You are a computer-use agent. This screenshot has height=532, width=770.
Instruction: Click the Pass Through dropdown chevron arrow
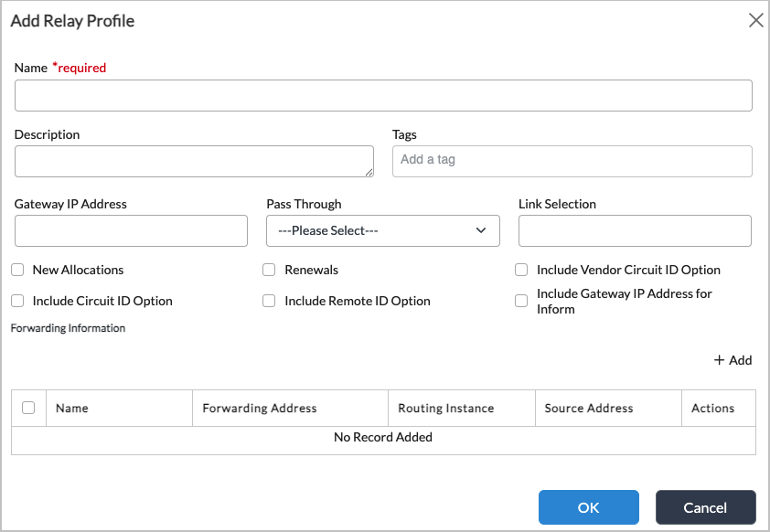point(481,231)
